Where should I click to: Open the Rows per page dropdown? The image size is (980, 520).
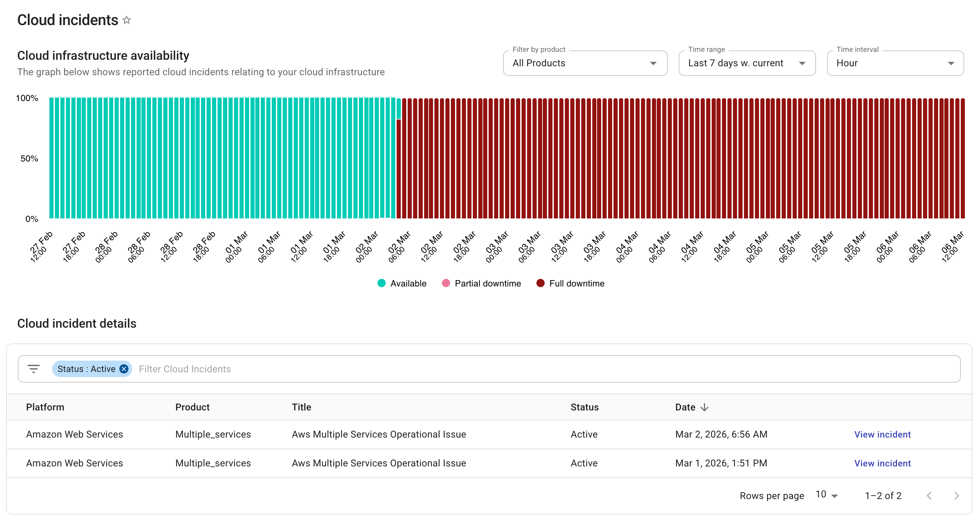point(827,495)
